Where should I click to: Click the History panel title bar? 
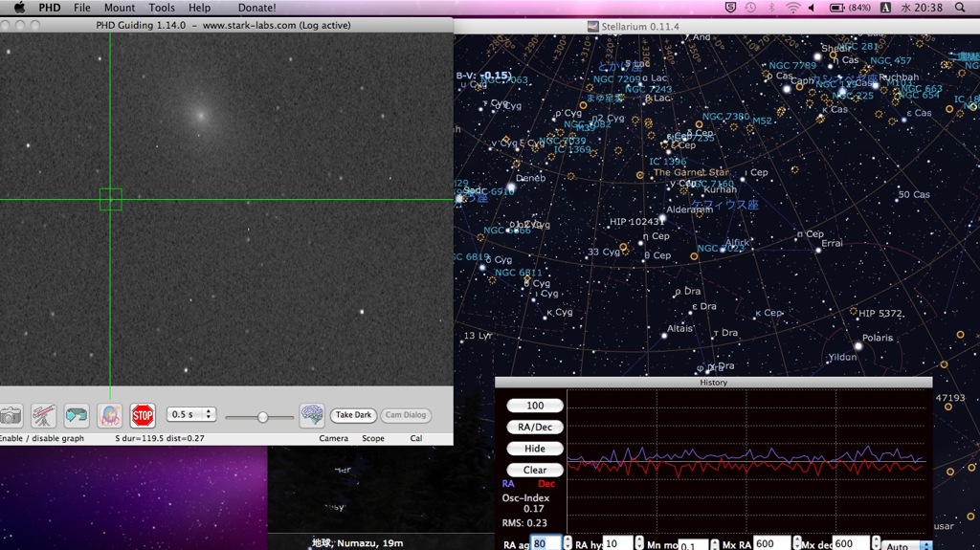pos(713,382)
